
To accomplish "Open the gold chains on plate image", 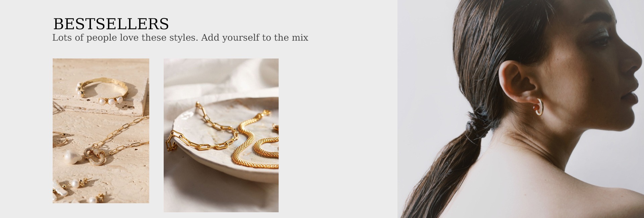I will coord(221,135).
